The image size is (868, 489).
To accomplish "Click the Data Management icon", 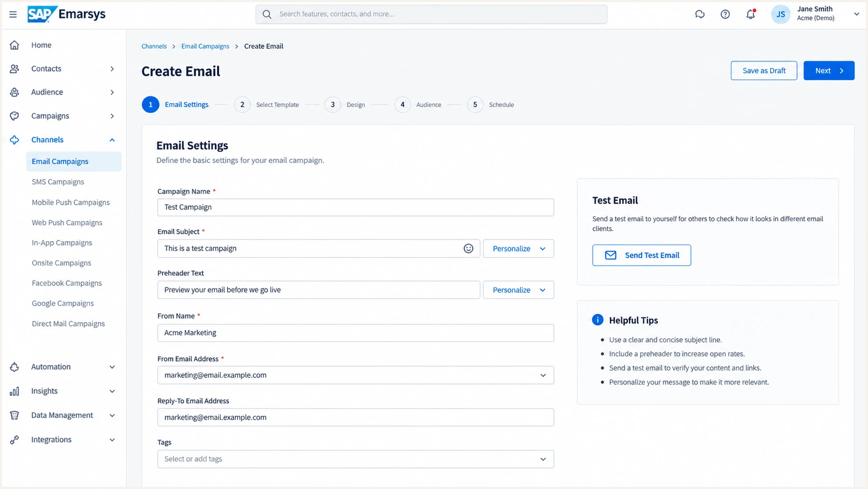I will click(x=15, y=415).
